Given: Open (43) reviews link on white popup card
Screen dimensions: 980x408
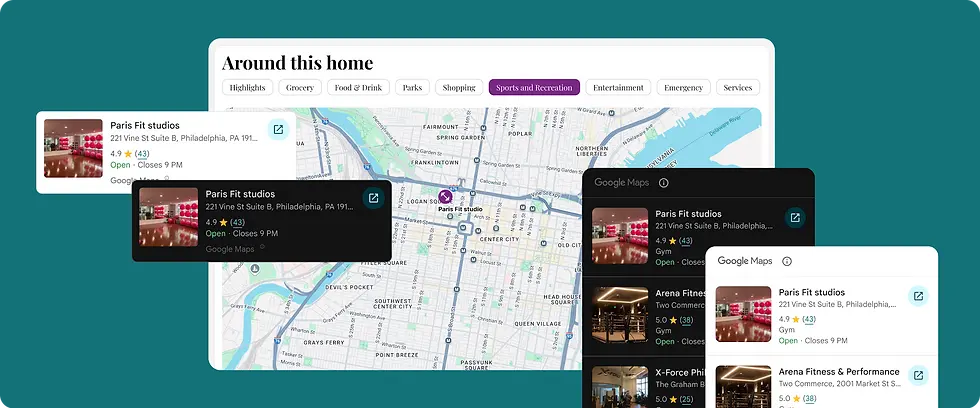Looking at the screenshot, I should click(142, 154).
